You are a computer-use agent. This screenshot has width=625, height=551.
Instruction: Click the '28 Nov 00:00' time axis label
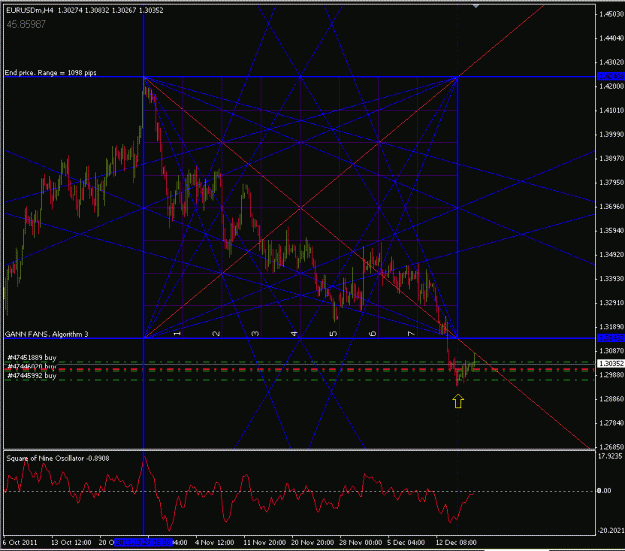pos(360,543)
